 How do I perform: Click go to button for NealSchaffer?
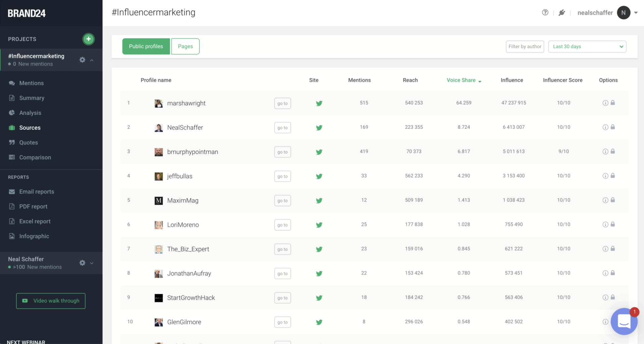click(283, 128)
